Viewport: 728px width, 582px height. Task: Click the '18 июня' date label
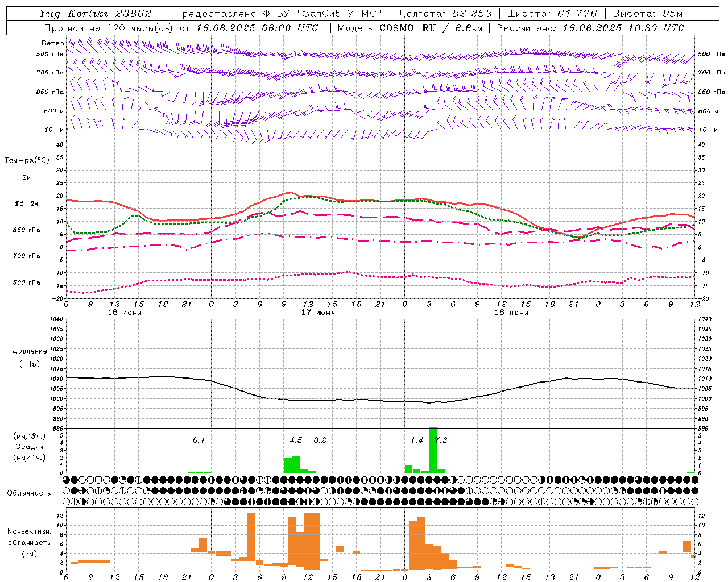(x=511, y=312)
